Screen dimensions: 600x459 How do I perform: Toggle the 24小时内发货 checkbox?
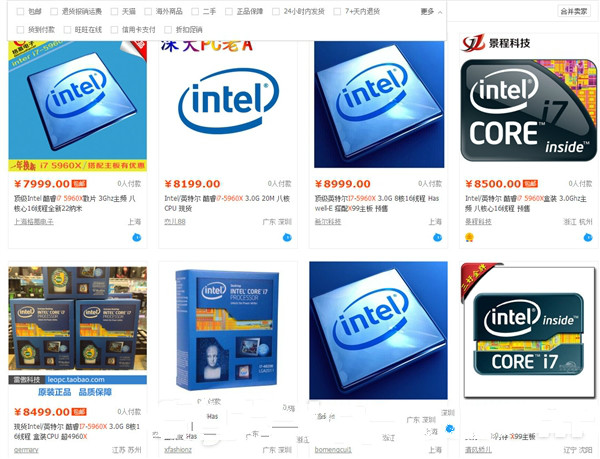(x=276, y=12)
